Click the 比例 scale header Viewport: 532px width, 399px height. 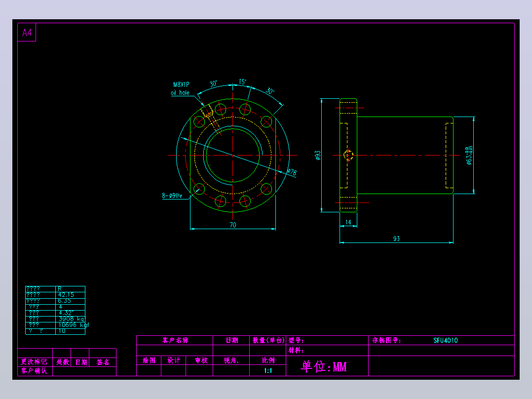268,360
